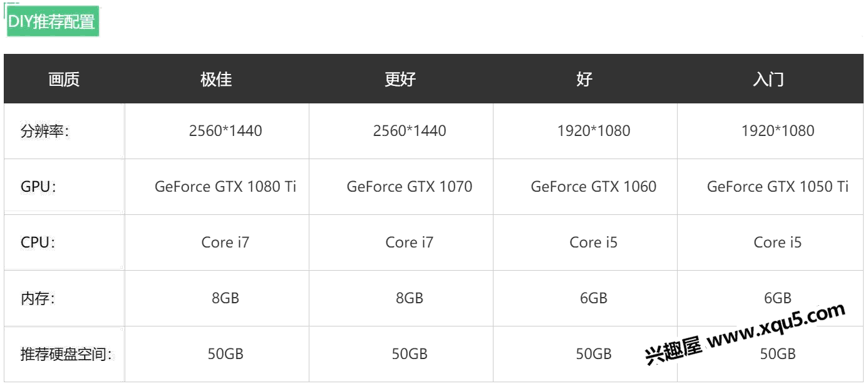Click the CPU row label

38,243
